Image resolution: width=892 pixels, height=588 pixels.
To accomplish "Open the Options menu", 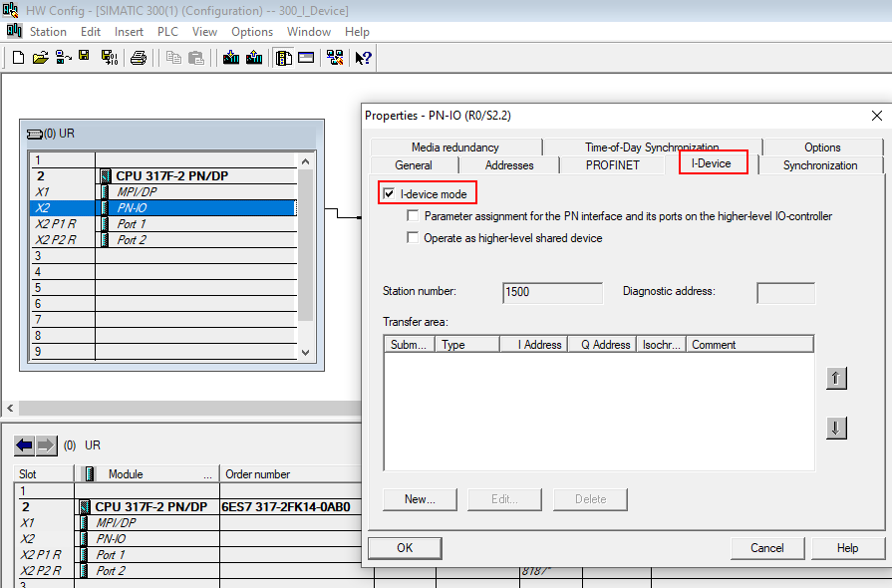I will (252, 32).
